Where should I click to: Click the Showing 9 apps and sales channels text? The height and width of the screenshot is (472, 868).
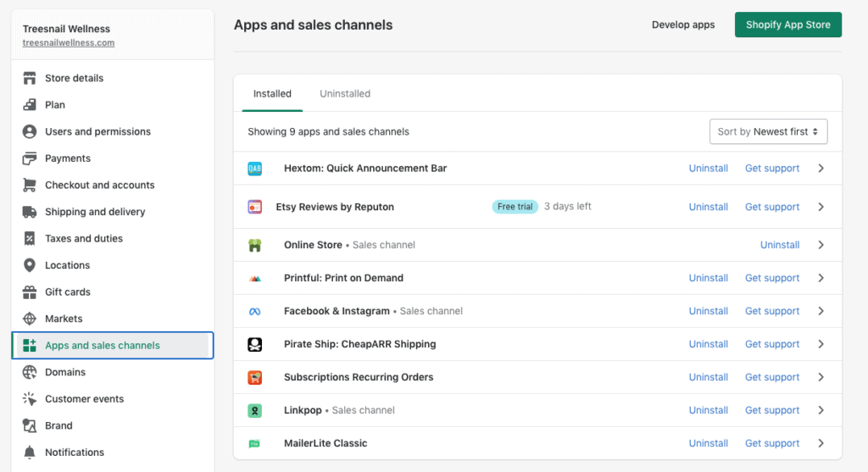(328, 131)
